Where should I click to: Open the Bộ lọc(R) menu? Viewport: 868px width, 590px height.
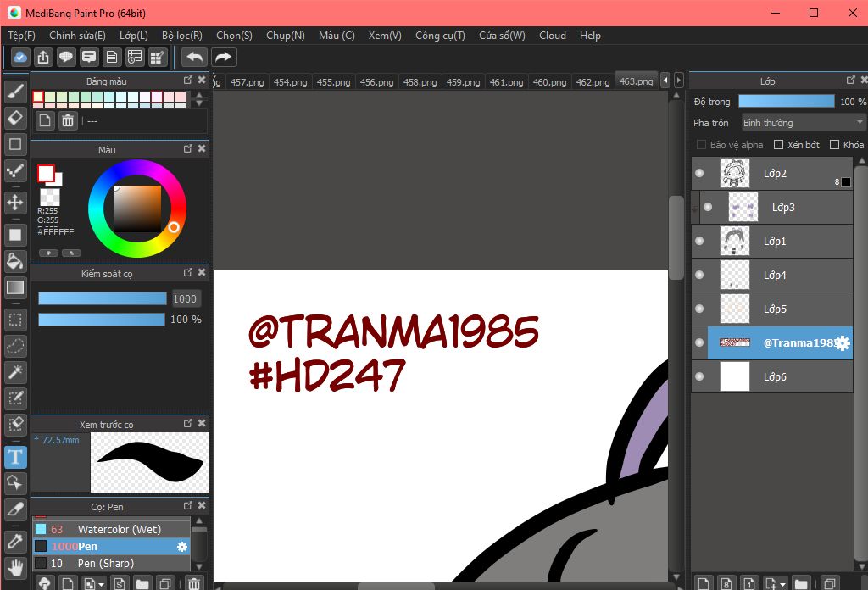182,36
